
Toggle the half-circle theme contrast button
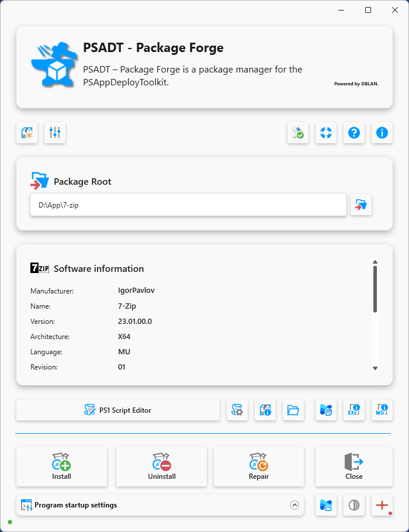(x=354, y=505)
